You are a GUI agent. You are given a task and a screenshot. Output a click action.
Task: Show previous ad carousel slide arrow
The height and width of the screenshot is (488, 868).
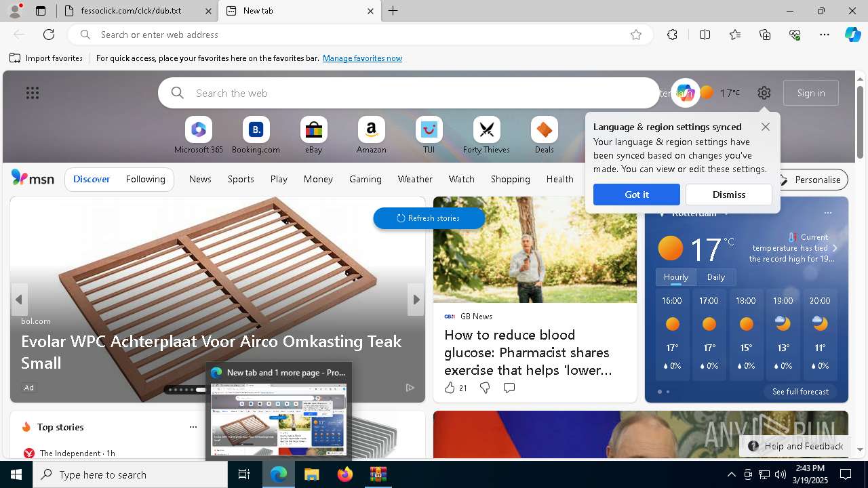click(x=19, y=300)
